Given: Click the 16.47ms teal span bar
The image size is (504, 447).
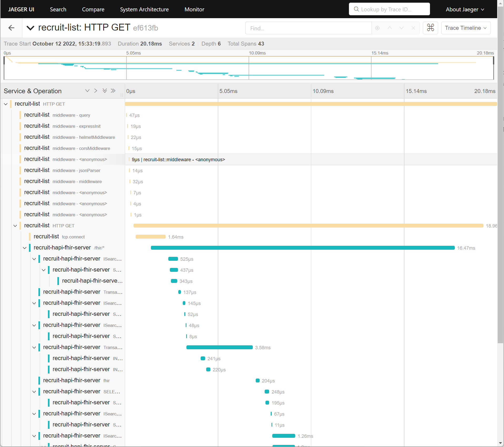Looking at the screenshot, I should (303, 248).
